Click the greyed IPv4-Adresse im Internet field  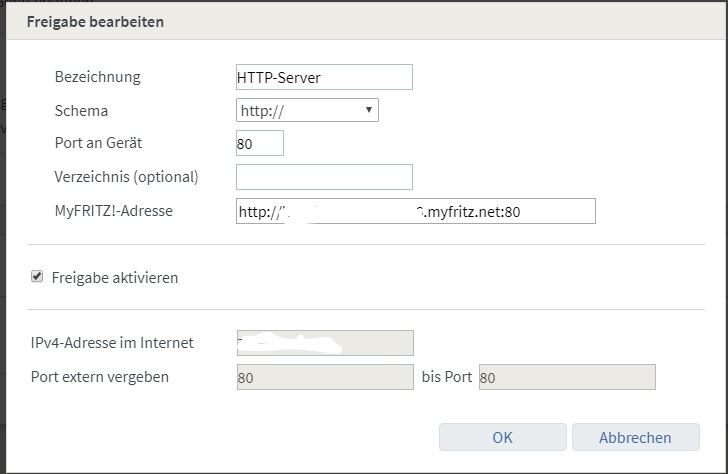324,343
